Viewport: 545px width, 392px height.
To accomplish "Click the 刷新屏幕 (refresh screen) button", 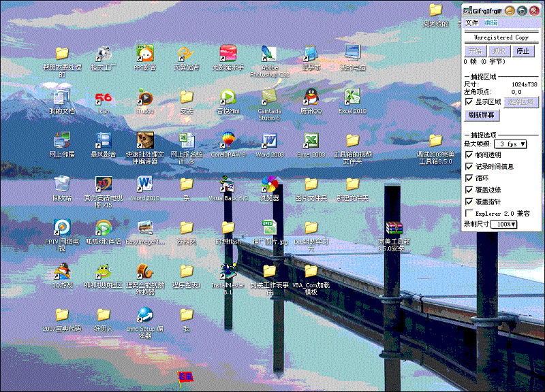I will [483, 115].
